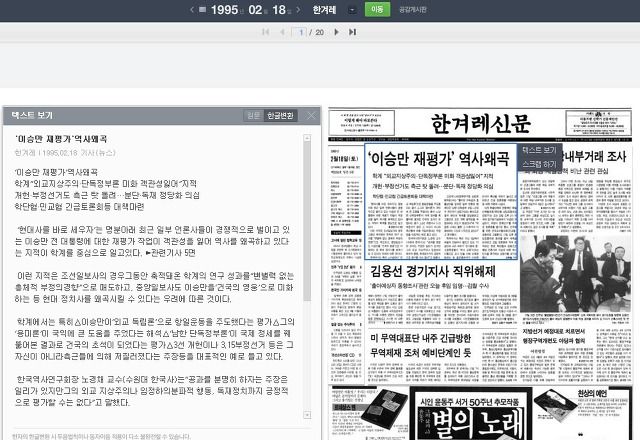The height and width of the screenshot is (440, 640).
Task: Click the 한겨레 | 1995.02.18 byline text
Action: coord(65,153)
